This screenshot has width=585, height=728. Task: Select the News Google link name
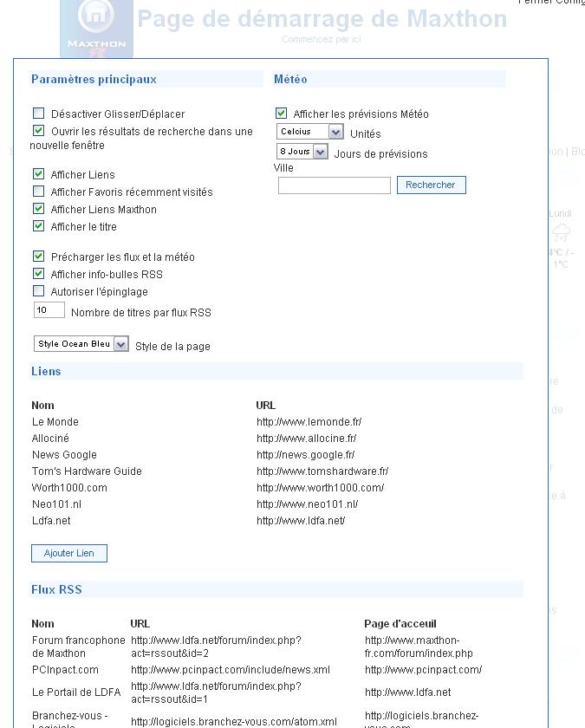(64, 455)
